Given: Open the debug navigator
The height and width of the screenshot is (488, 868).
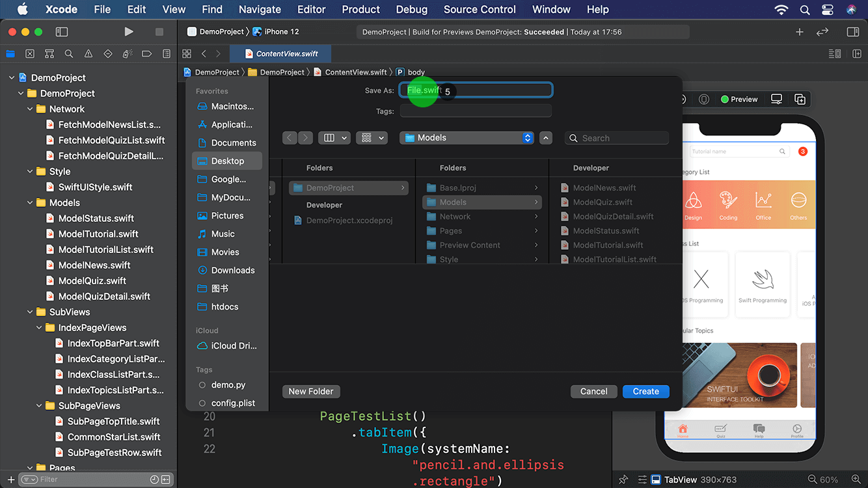Looking at the screenshot, I should tap(128, 54).
